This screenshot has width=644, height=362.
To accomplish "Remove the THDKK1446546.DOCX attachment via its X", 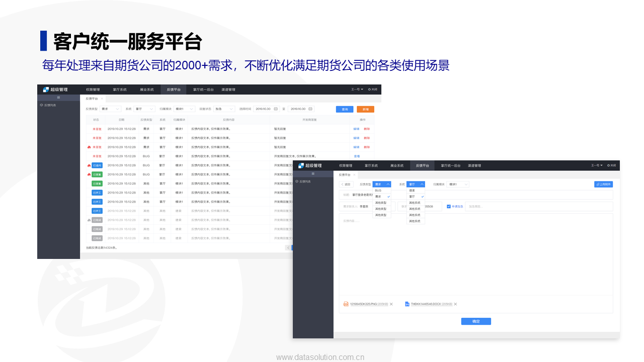I will coord(455,304).
